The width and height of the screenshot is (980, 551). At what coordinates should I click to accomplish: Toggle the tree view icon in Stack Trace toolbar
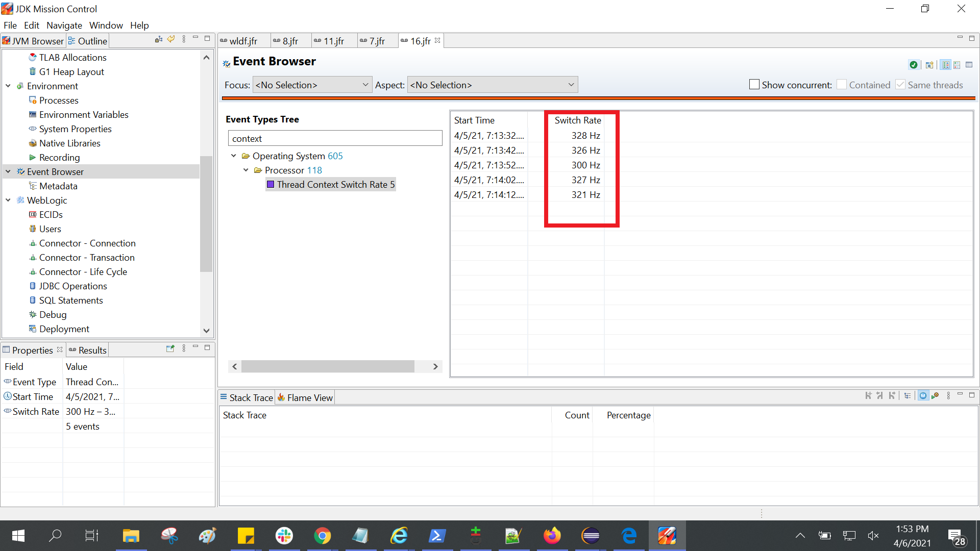tap(907, 396)
